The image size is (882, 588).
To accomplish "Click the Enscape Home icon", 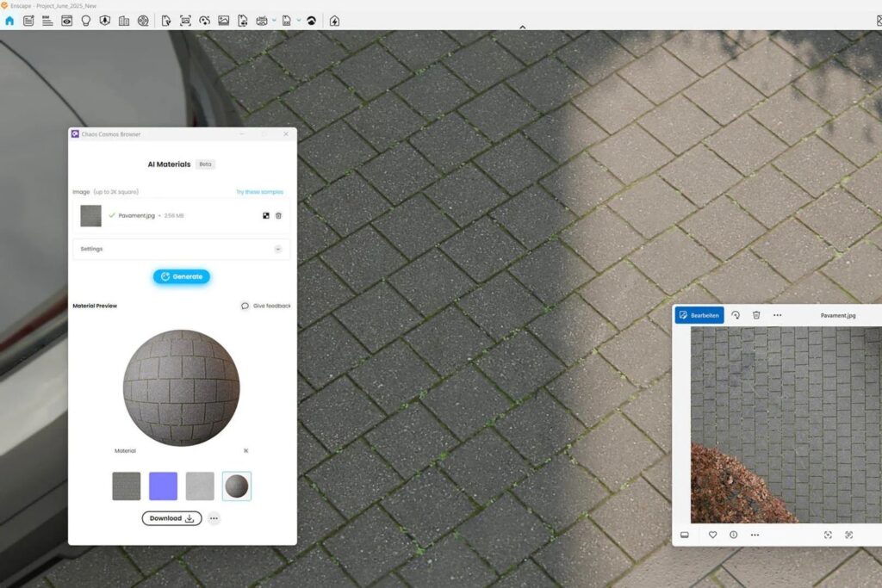I will tap(9, 21).
